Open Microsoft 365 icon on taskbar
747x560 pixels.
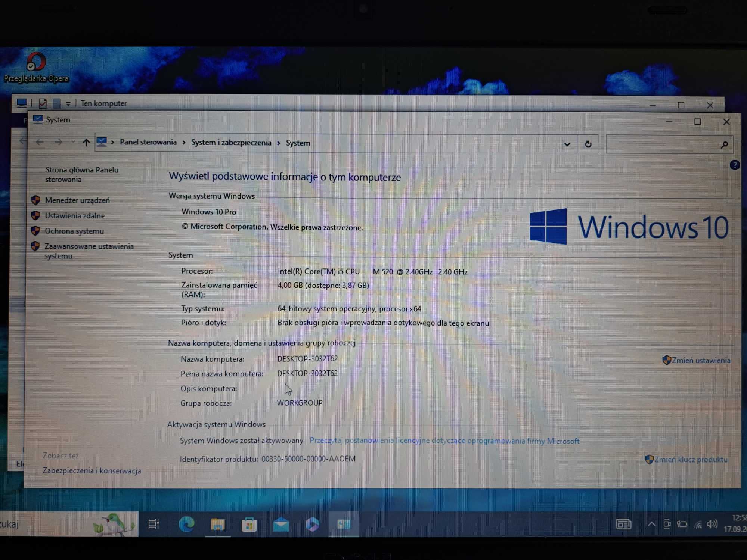[312, 525]
